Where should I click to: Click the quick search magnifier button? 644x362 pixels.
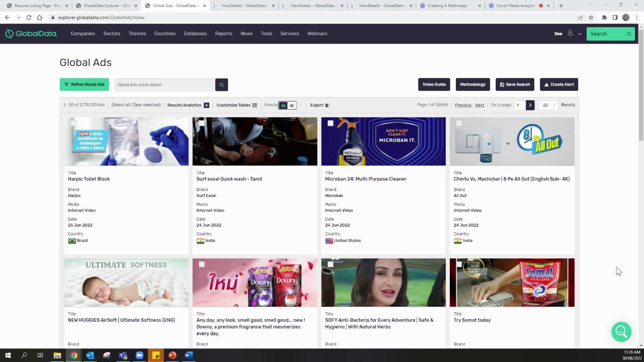tap(221, 84)
